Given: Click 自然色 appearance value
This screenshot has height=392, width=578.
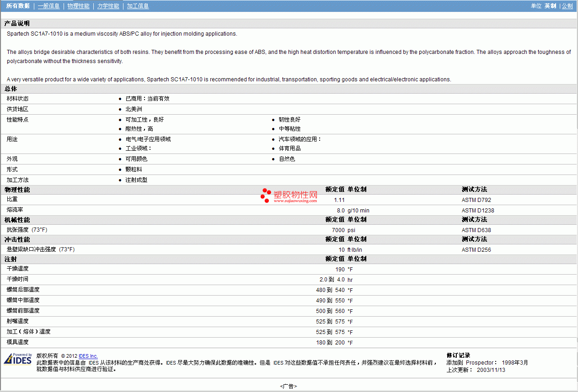Looking at the screenshot, I should point(287,159).
